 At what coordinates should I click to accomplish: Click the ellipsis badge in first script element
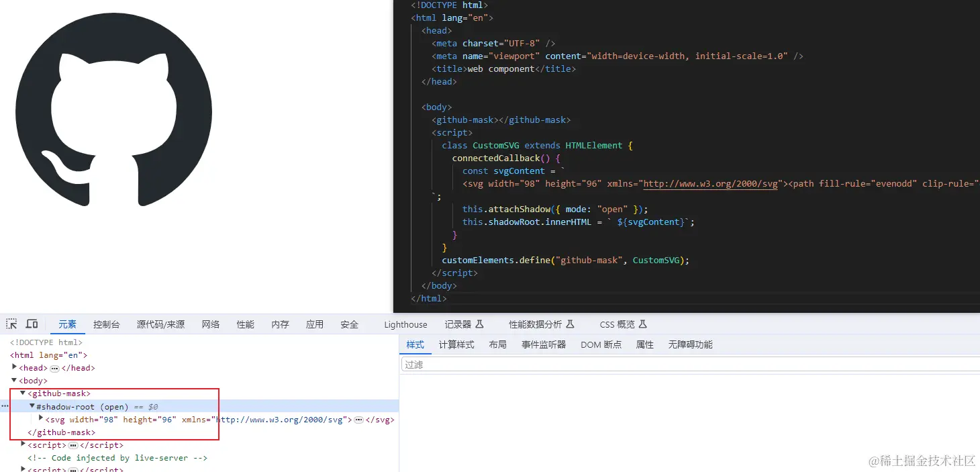(x=73, y=445)
